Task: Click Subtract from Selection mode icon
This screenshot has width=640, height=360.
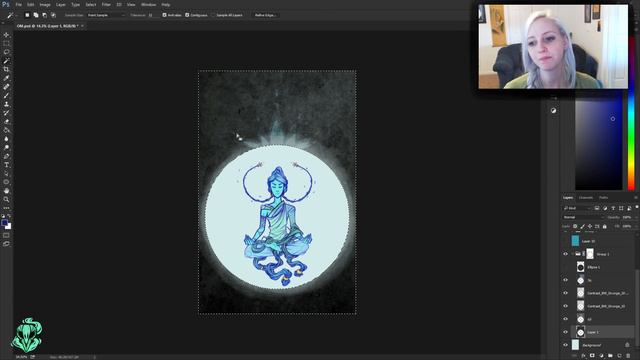Action: [44, 15]
